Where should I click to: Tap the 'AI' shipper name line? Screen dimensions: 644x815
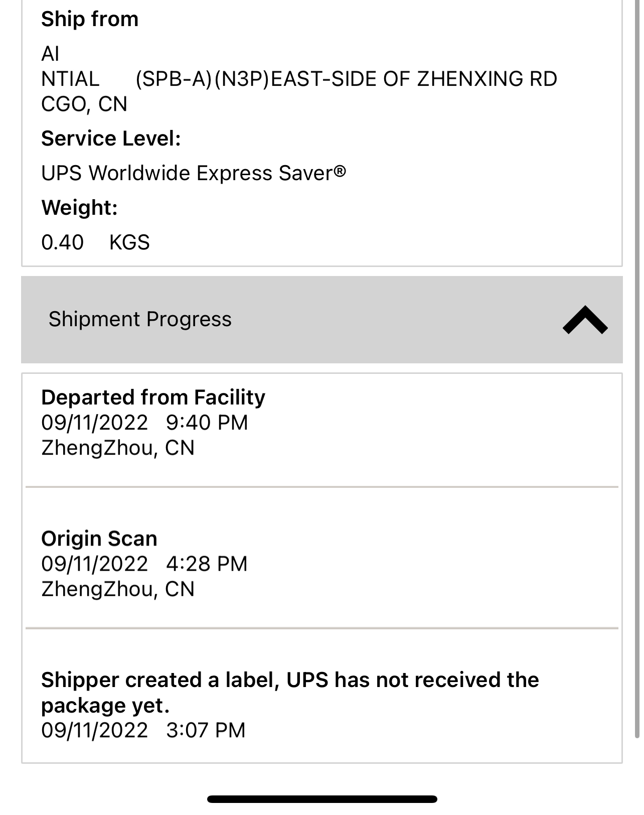tap(50, 54)
